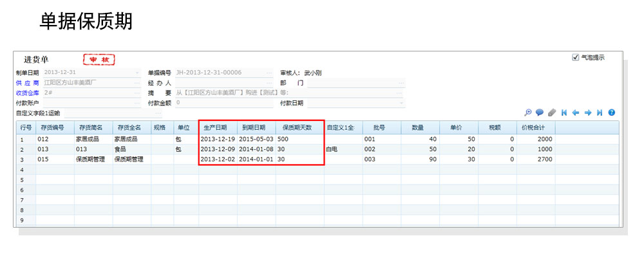Click the 存货全名 column header
The width and height of the screenshot is (644, 254).
(132, 127)
